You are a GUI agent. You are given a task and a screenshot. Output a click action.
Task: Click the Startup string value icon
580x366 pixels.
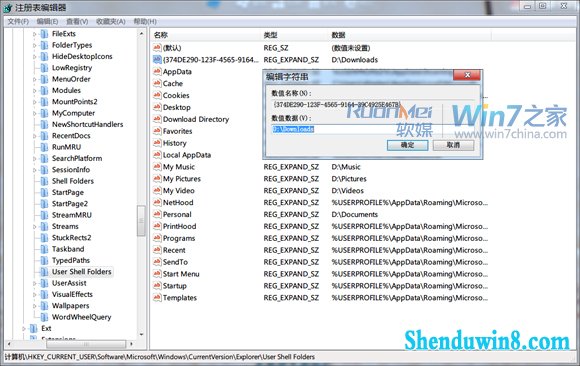(x=157, y=286)
